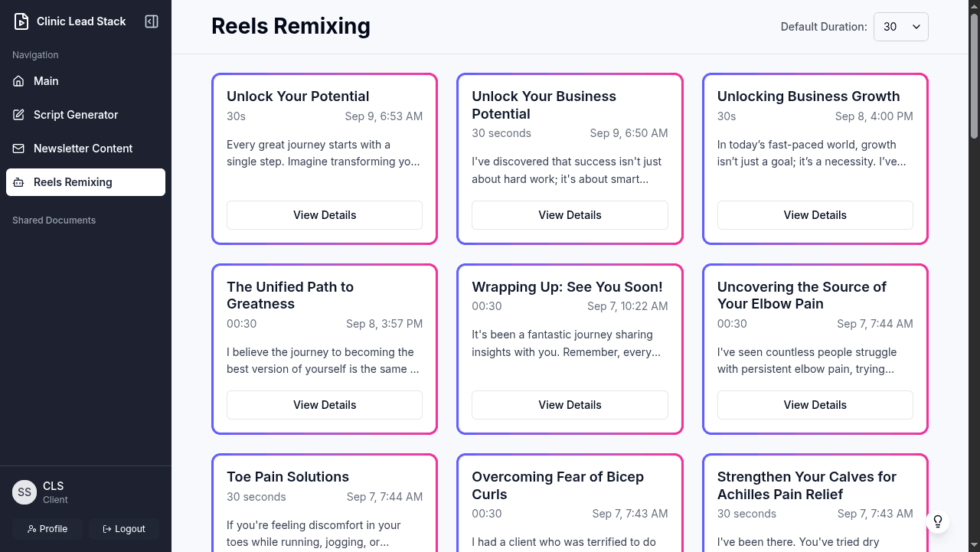This screenshot has height=552, width=980.
Task: View details for Wrapping Up: See You Soon!
Action: (x=570, y=405)
